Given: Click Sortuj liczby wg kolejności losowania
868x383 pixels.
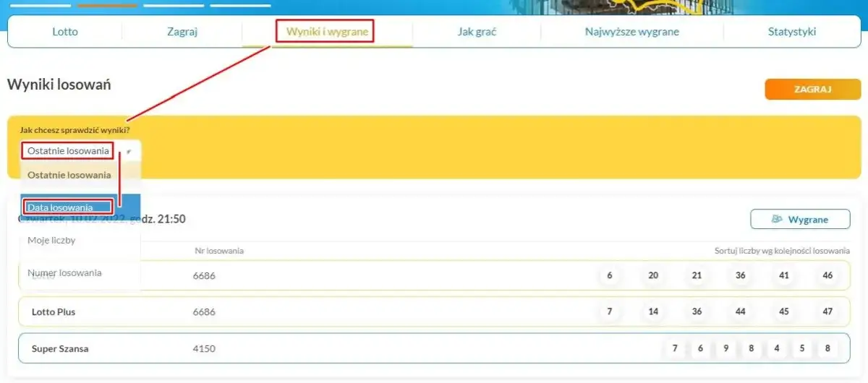Looking at the screenshot, I should coord(781,251).
